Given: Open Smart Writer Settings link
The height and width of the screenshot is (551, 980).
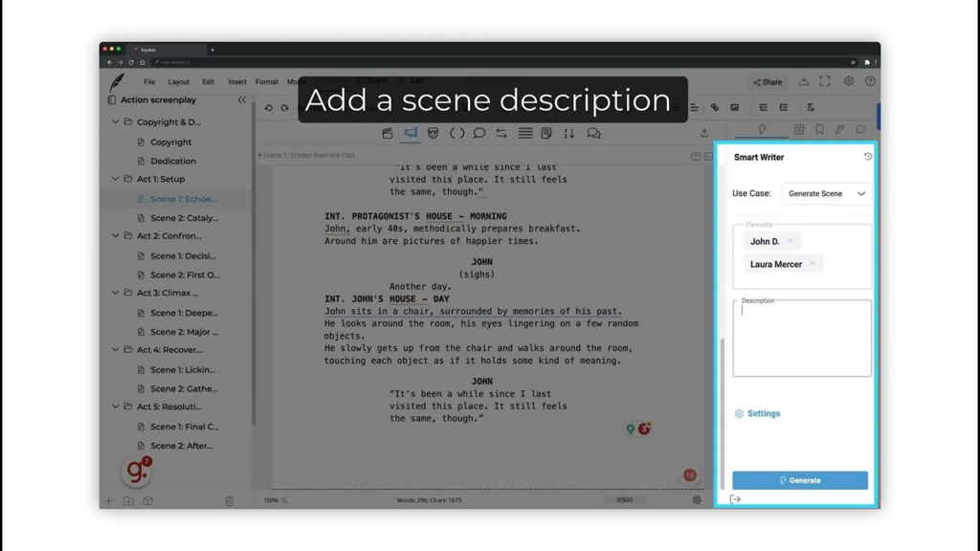Looking at the screenshot, I should [758, 413].
